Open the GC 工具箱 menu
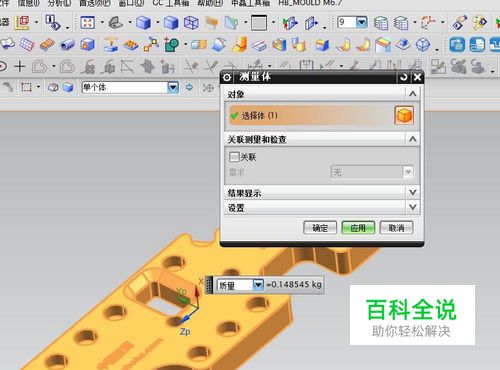Viewport: 500px width, 370px height. pos(171,3)
